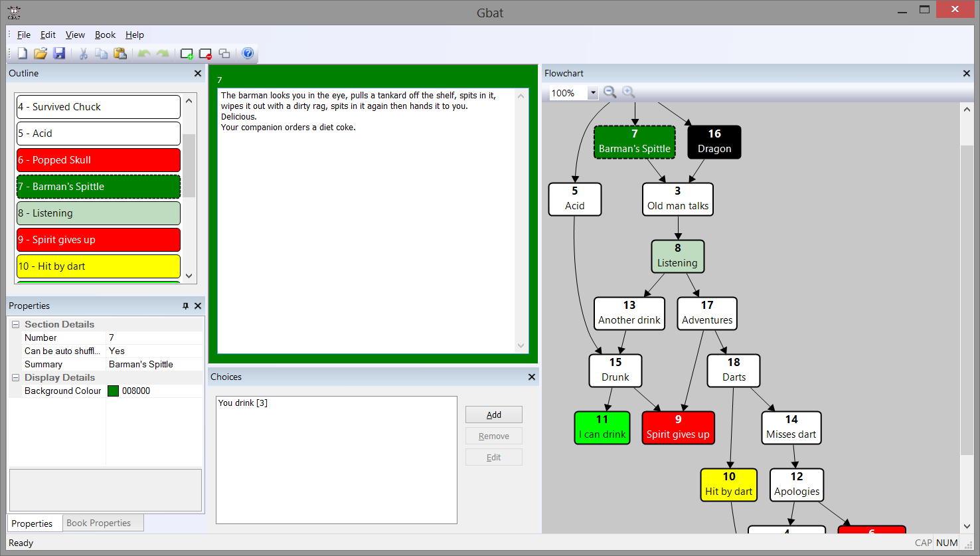This screenshot has width=980, height=556.
Task: Select choice 'You drink [3]'
Action: tap(243, 403)
